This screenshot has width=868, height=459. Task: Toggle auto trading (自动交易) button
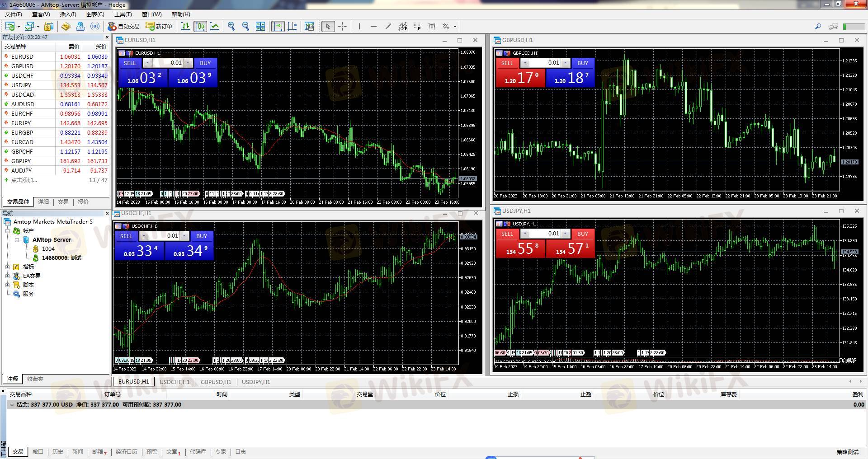123,26
